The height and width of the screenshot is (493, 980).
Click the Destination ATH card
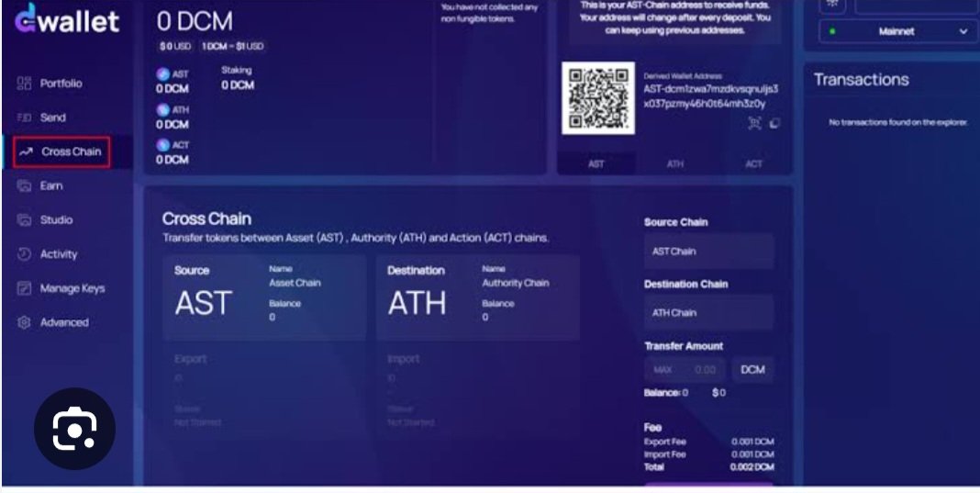[x=478, y=297]
